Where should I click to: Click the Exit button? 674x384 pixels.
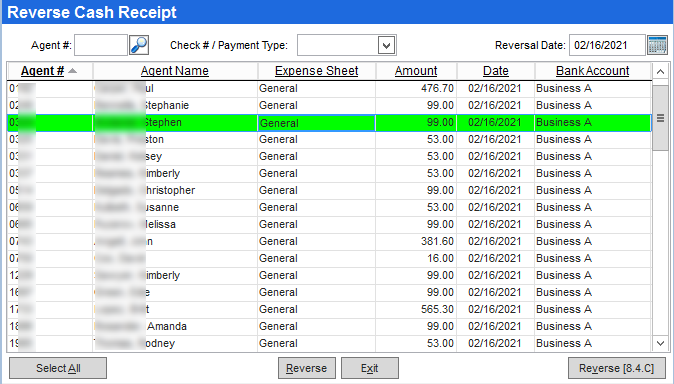(370, 368)
